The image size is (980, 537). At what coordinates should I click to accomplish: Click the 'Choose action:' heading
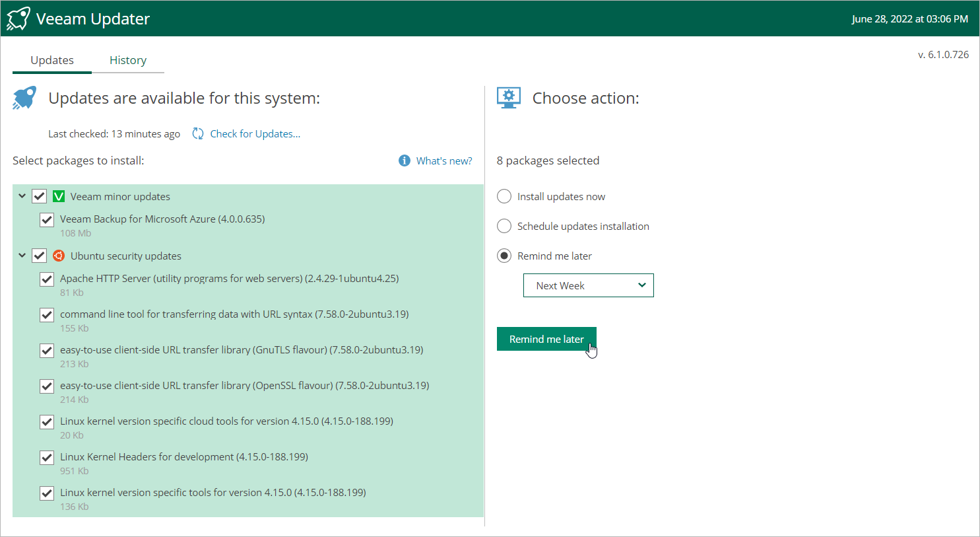coord(586,98)
